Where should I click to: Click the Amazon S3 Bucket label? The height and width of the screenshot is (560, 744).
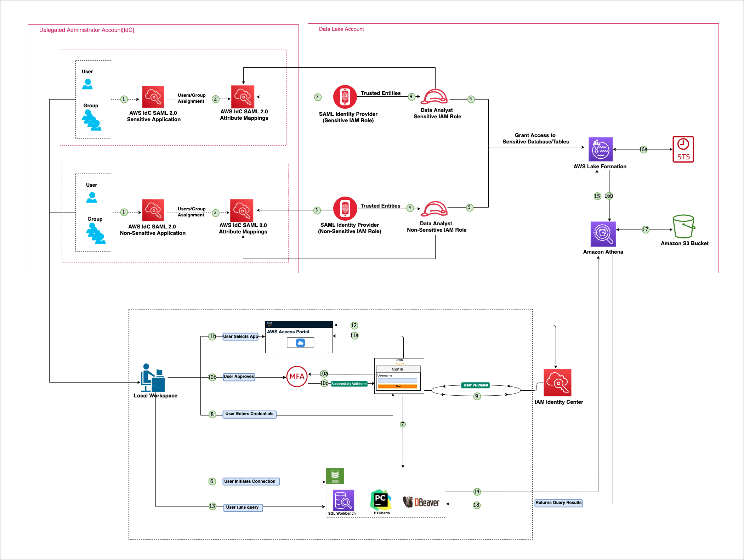click(x=685, y=243)
